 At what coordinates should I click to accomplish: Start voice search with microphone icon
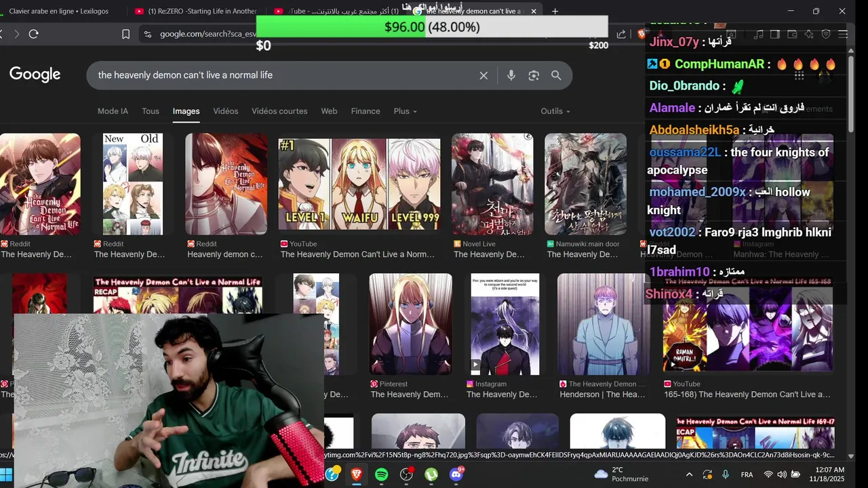pos(511,75)
